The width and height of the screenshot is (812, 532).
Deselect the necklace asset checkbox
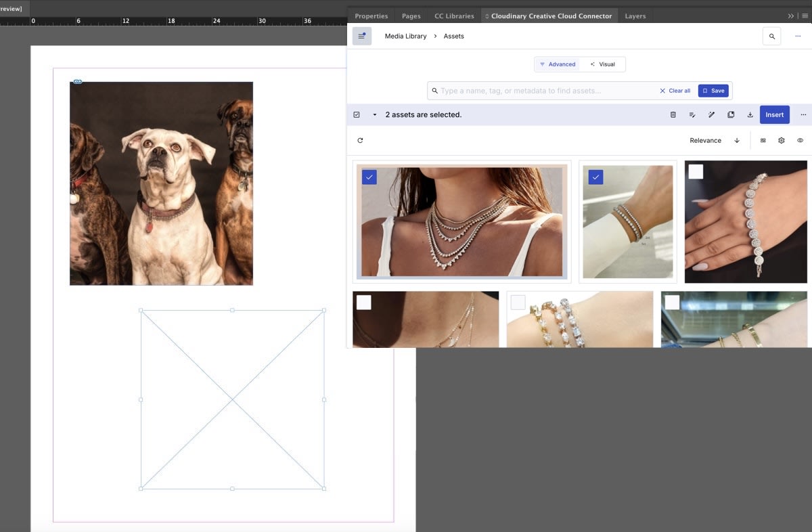pyautogui.click(x=369, y=177)
